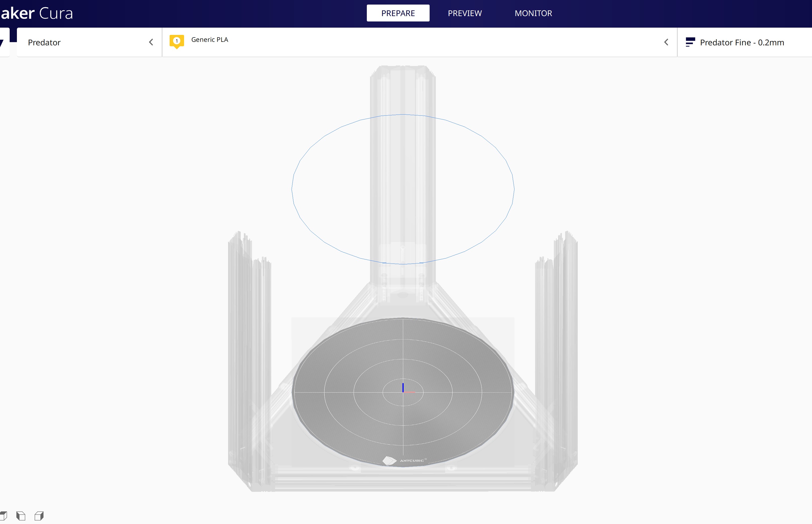Click the extruder 1 material icon
Screen dimensions: 812x524
pyautogui.click(x=177, y=42)
